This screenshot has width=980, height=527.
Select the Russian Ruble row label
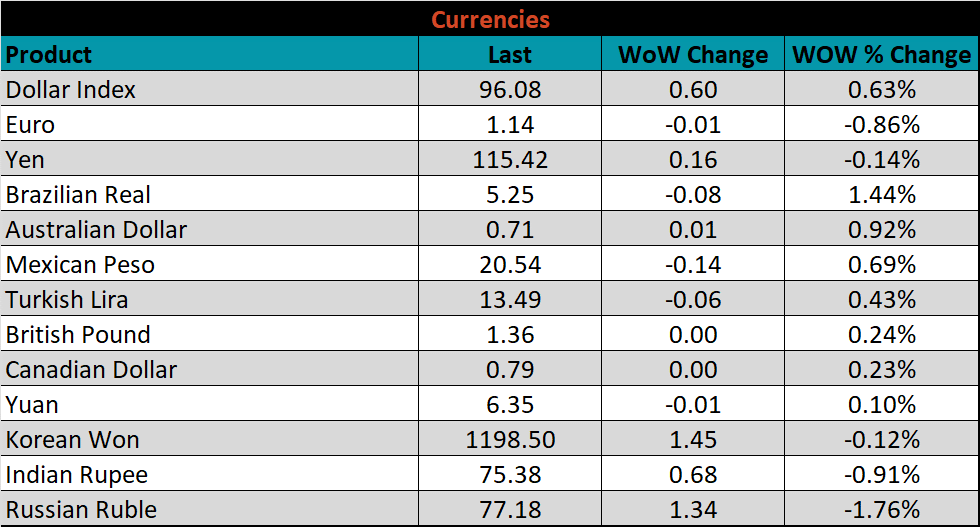tap(81, 510)
